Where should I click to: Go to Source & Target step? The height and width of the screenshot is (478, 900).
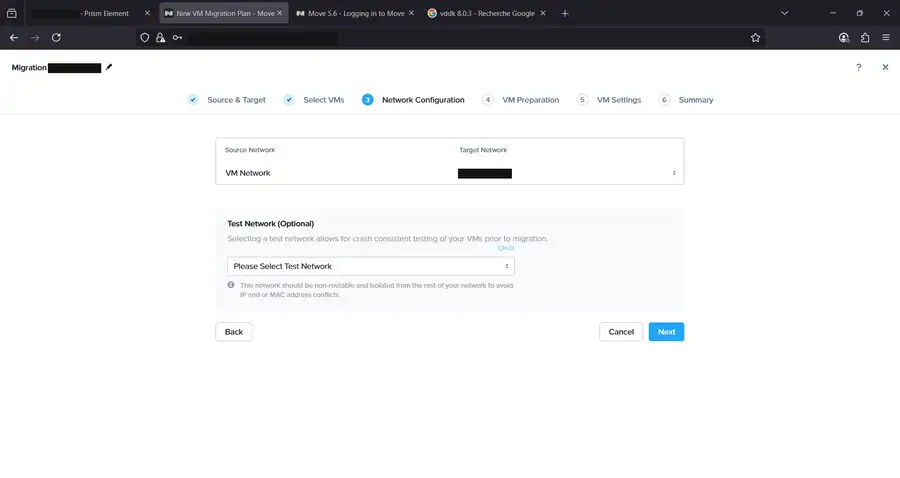[x=227, y=100]
